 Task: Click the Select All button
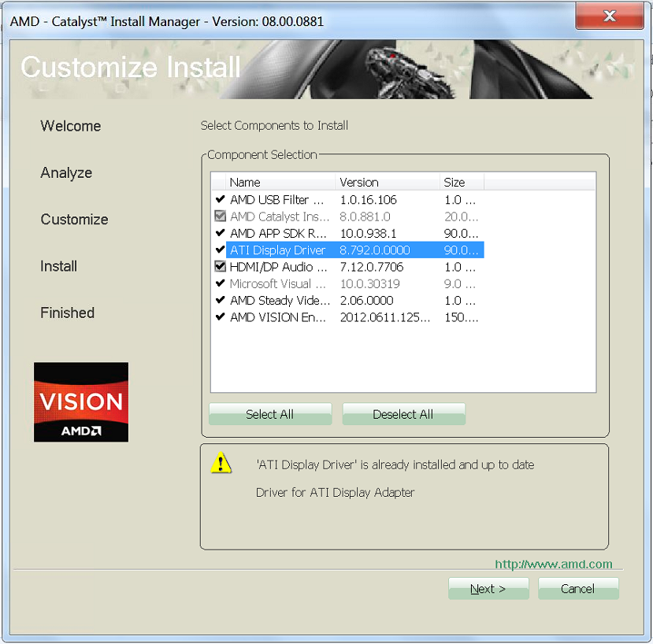tap(270, 414)
